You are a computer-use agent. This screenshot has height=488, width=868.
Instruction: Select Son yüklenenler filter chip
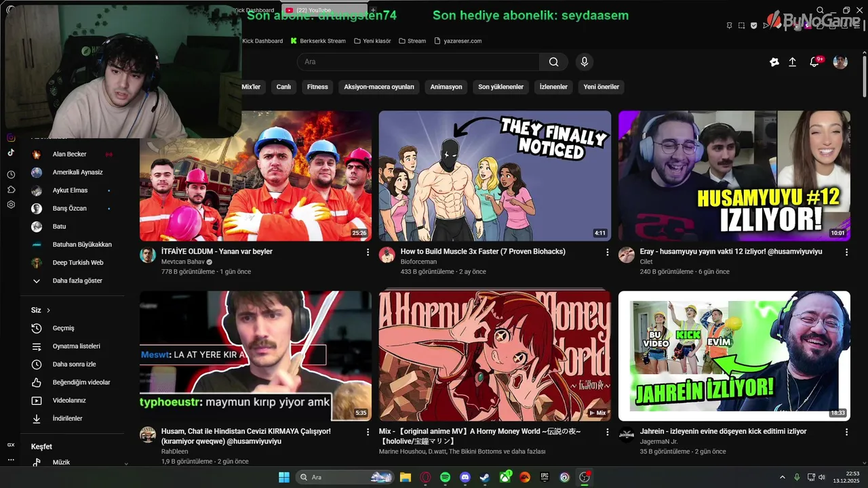(x=501, y=87)
